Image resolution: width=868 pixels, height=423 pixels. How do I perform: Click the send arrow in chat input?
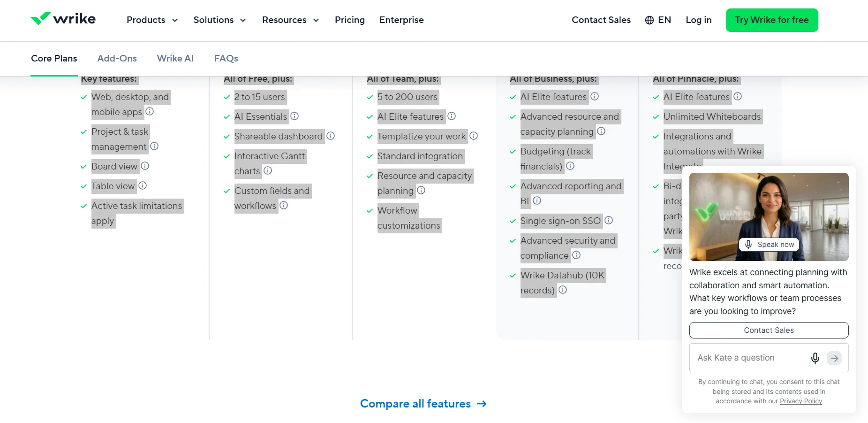pos(834,358)
